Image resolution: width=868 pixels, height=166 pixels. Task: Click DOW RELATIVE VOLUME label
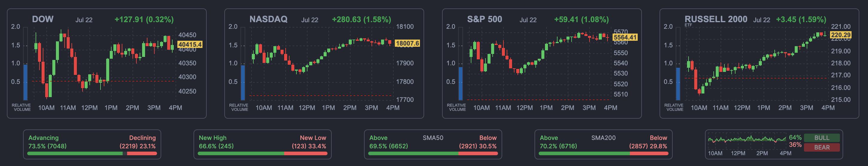click(21, 107)
